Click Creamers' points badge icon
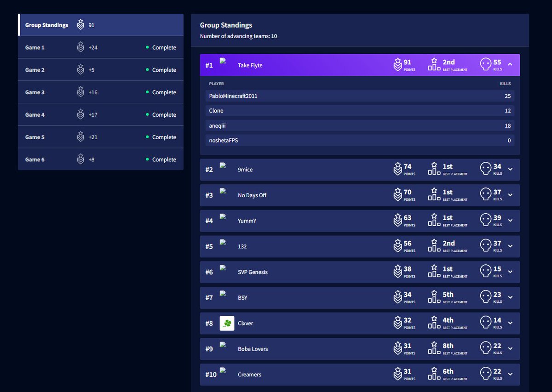 pyautogui.click(x=397, y=375)
